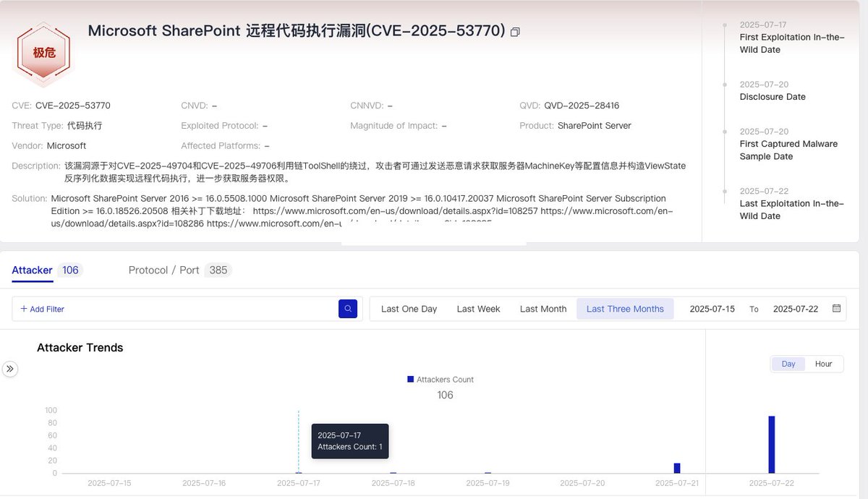Select Last One Day range
This screenshot has width=868, height=499.
click(409, 309)
